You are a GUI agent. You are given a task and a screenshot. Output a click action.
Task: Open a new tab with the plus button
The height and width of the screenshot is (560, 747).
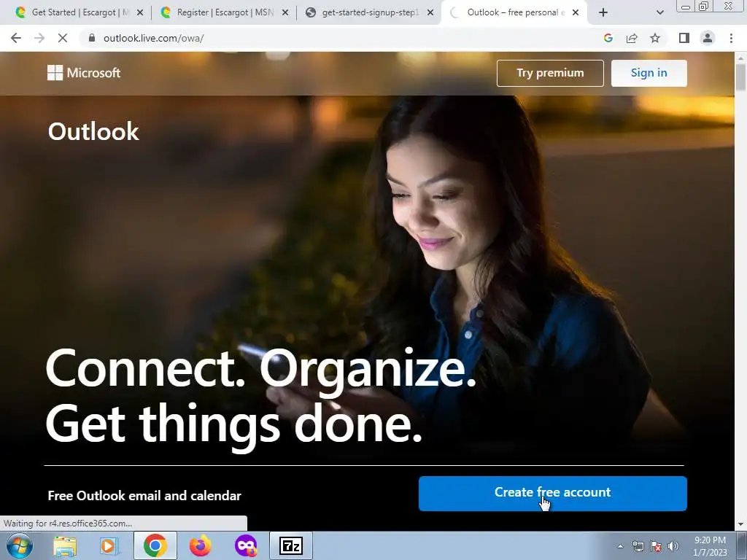pyautogui.click(x=603, y=12)
